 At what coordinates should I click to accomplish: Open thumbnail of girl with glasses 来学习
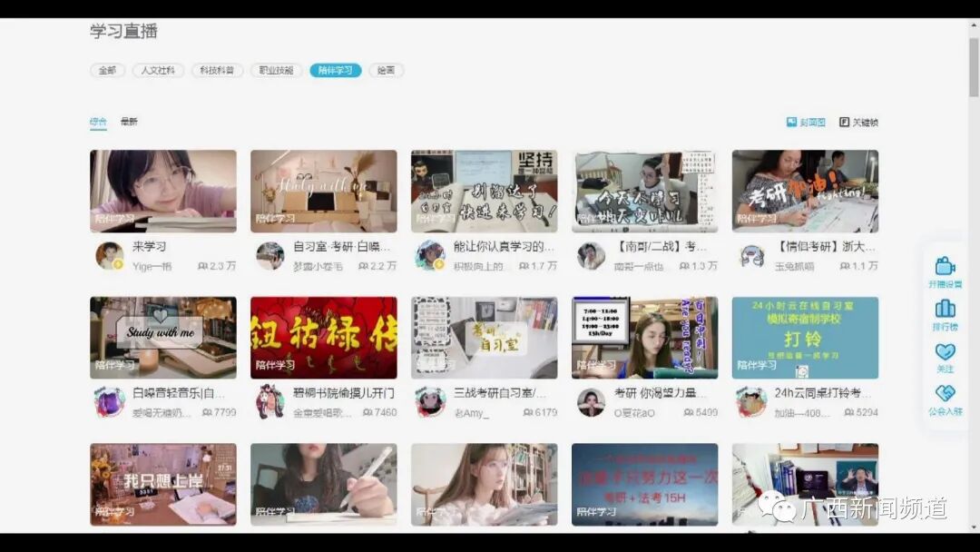pos(163,192)
